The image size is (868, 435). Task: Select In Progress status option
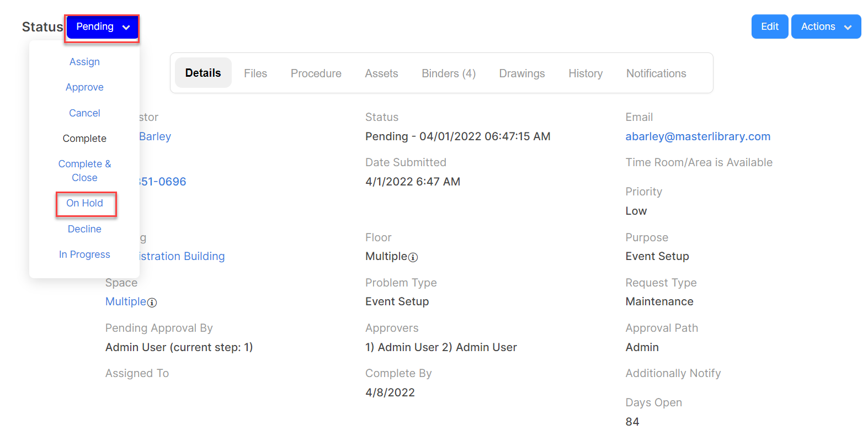tap(84, 254)
